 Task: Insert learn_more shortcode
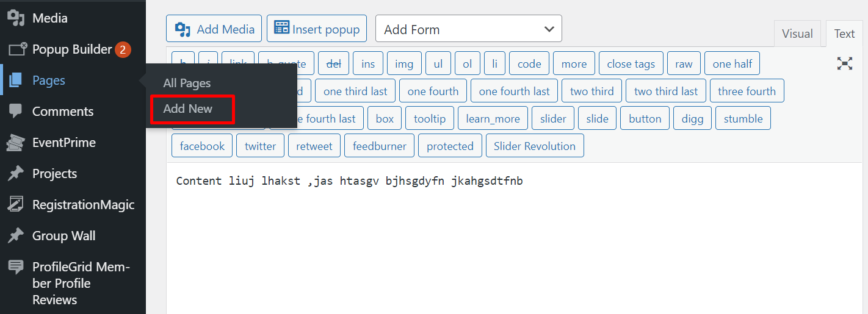(x=493, y=119)
